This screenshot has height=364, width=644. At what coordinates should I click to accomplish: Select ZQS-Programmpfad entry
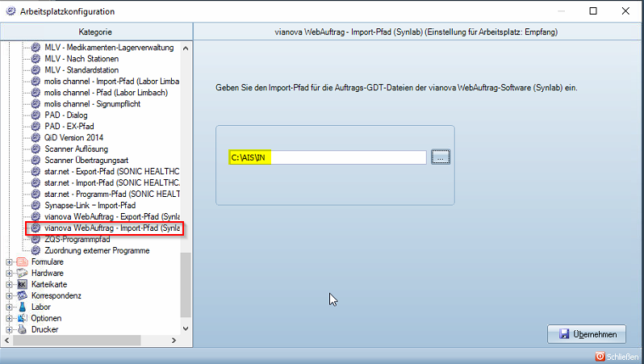tap(77, 240)
